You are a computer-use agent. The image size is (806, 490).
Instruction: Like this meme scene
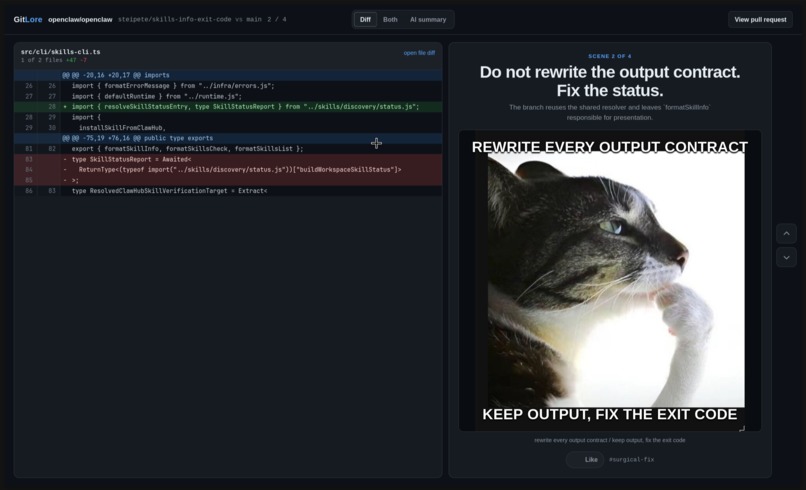(x=585, y=460)
